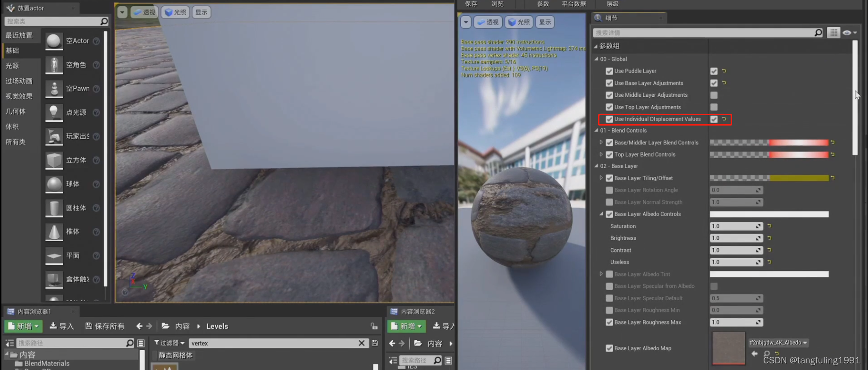Screen dimensions: 868x370
Task: Collapse the 01 - Blend Controls group
Action: pos(596,130)
